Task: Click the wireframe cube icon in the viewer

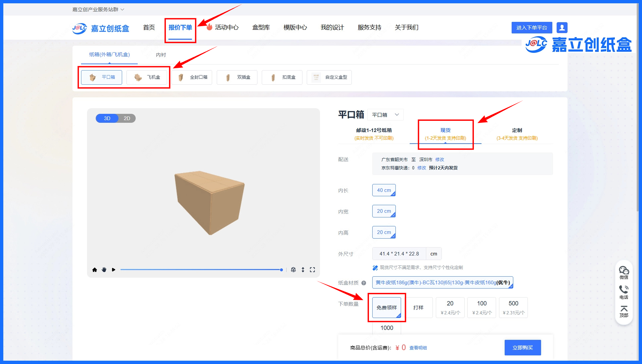Action: [x=294, y=270]
